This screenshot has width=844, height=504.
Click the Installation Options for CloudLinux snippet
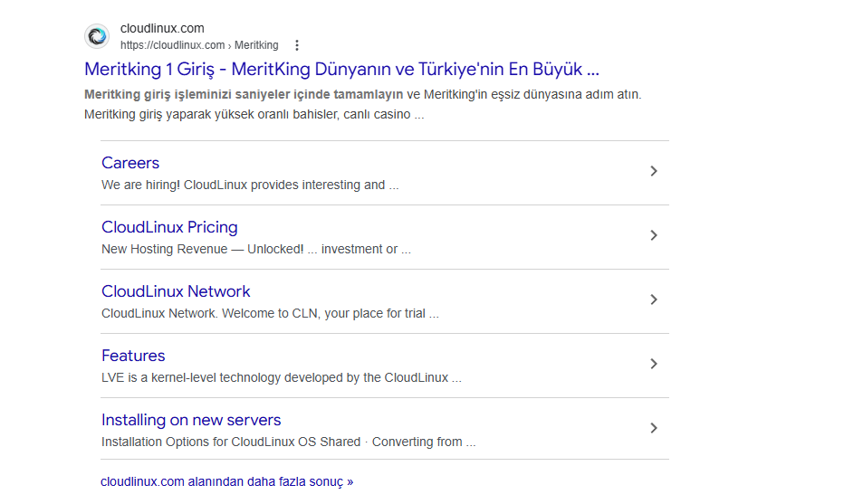coord(288,442)
